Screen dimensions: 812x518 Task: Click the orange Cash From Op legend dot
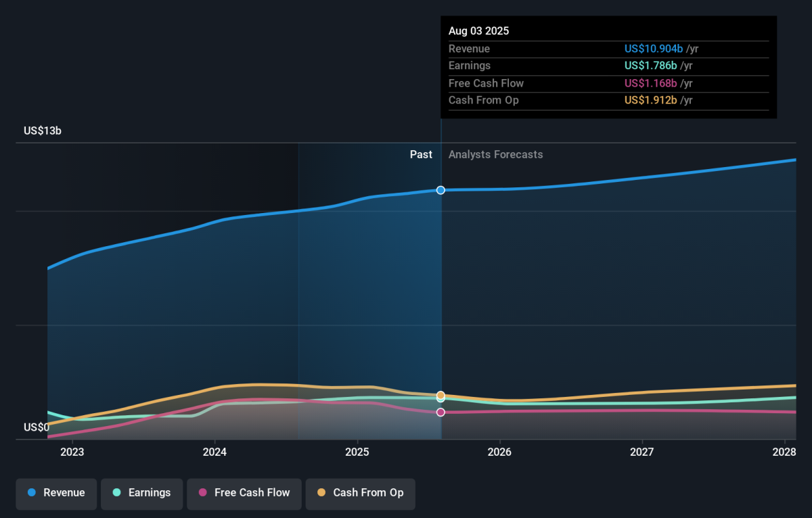(x=321, y=492)
